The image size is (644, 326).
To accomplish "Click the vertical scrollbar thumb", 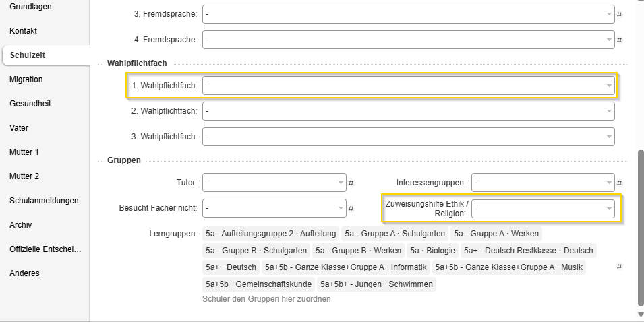I will (641, 228).
